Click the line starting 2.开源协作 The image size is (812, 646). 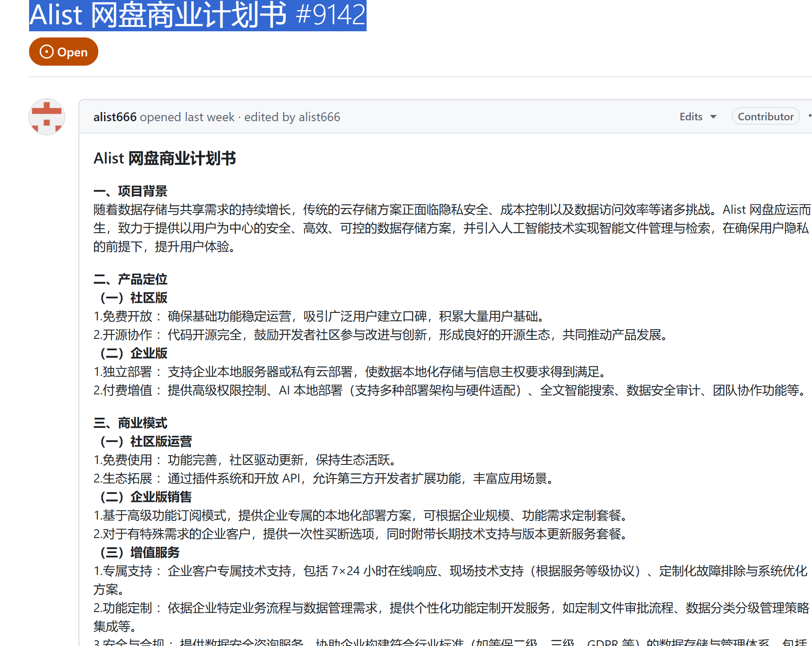click(382, 334)
